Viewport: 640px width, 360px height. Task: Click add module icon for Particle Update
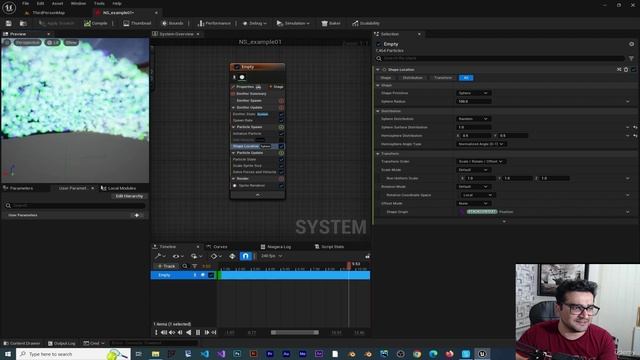coord(281,153)
